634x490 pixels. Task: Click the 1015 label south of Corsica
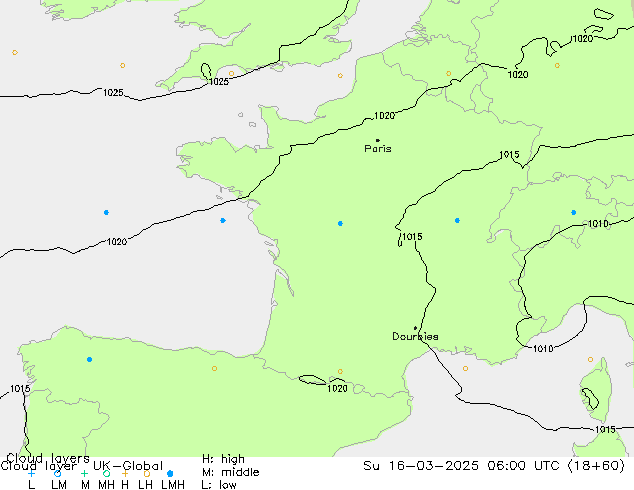(x=605, y=429)
